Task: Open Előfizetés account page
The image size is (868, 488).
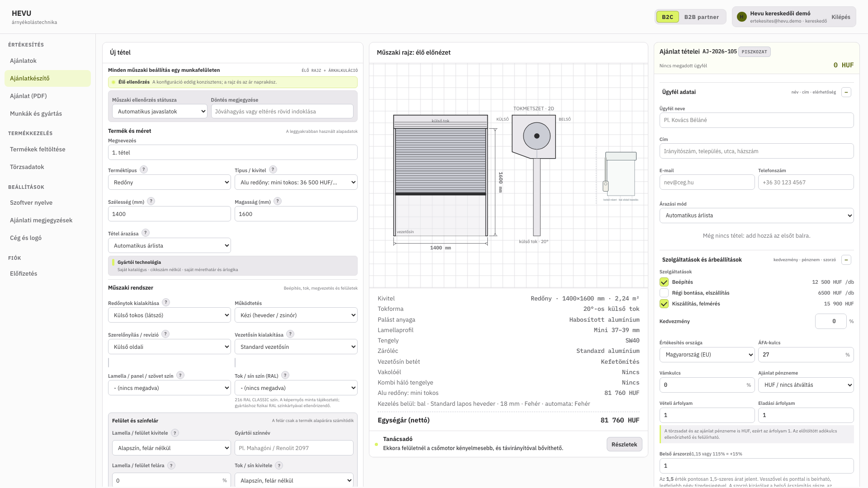Action: tap(47, 273)
